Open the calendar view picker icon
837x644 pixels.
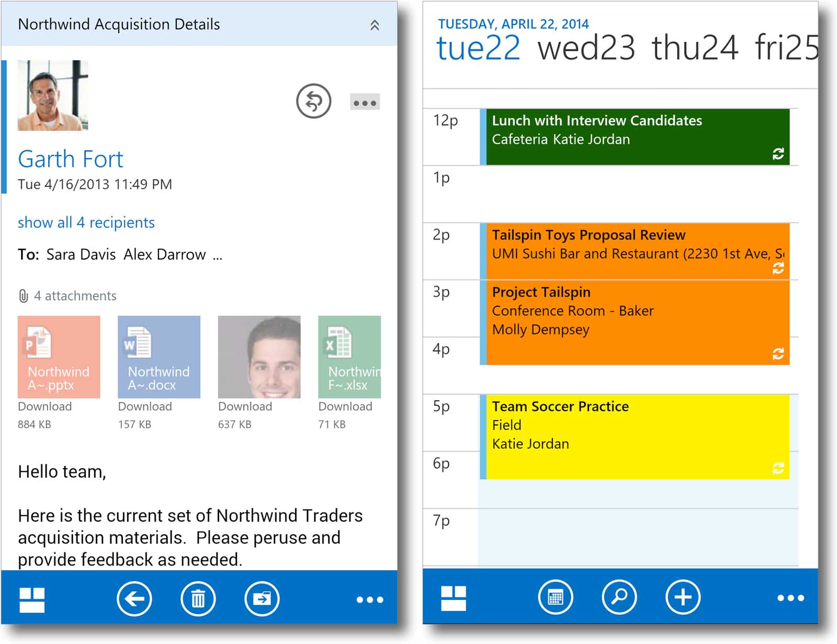(x=556, y=597)
